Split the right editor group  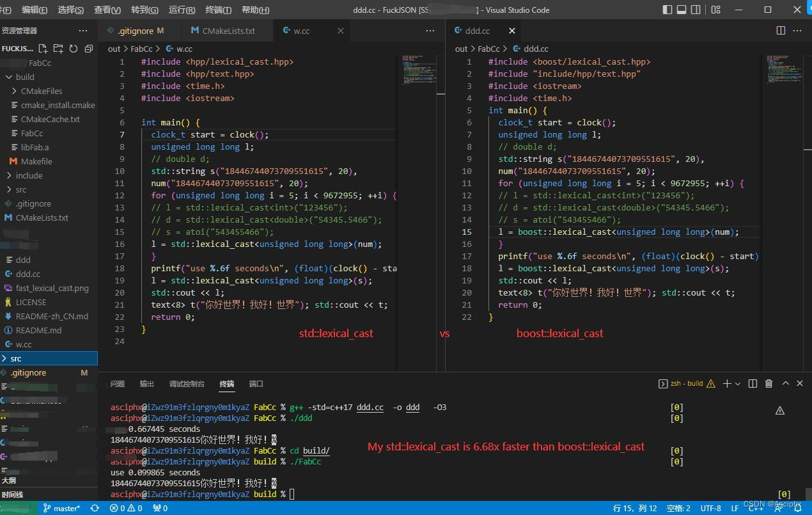(781, 31)
